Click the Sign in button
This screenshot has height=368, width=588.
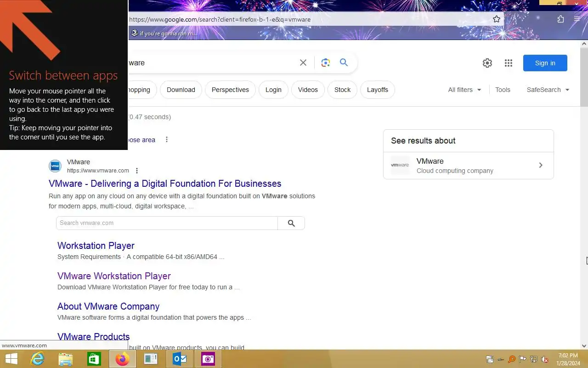pos(545,63)
